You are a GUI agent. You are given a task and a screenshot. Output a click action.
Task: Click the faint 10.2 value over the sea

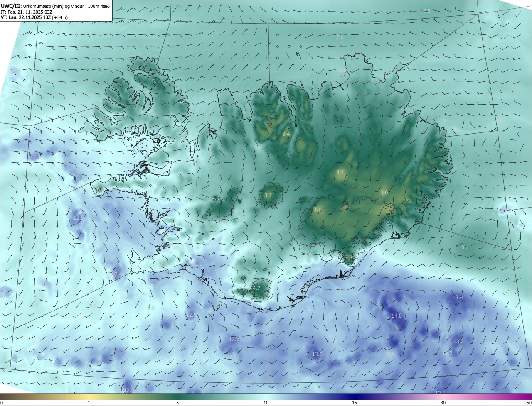(x=173, y=362)
